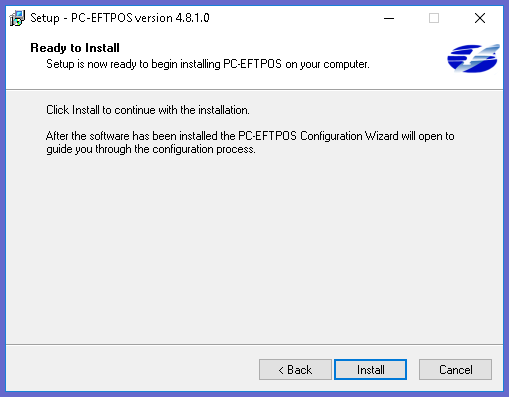509x397 pixels.
Task: Start installation with the Install button
Action: (370, 369)
